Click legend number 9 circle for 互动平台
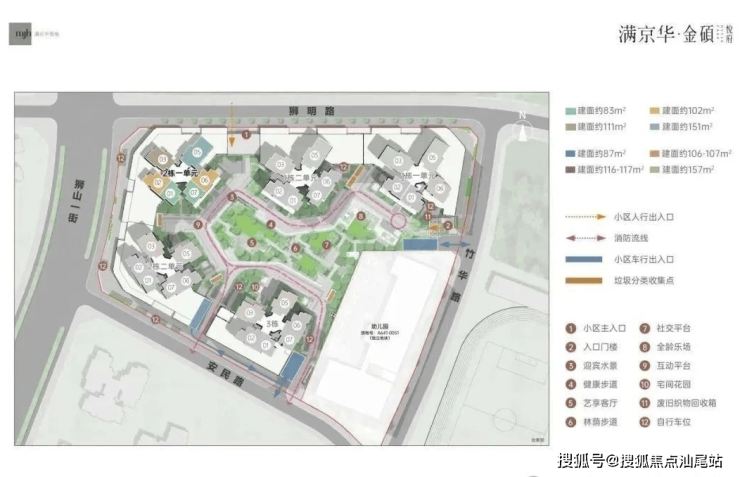 (x=645, y=366)
